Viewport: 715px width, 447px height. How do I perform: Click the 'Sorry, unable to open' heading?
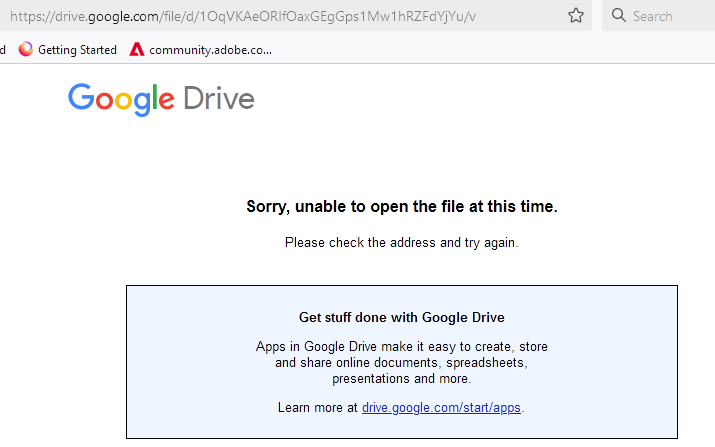pyautogui.click(x=402, y=207)
